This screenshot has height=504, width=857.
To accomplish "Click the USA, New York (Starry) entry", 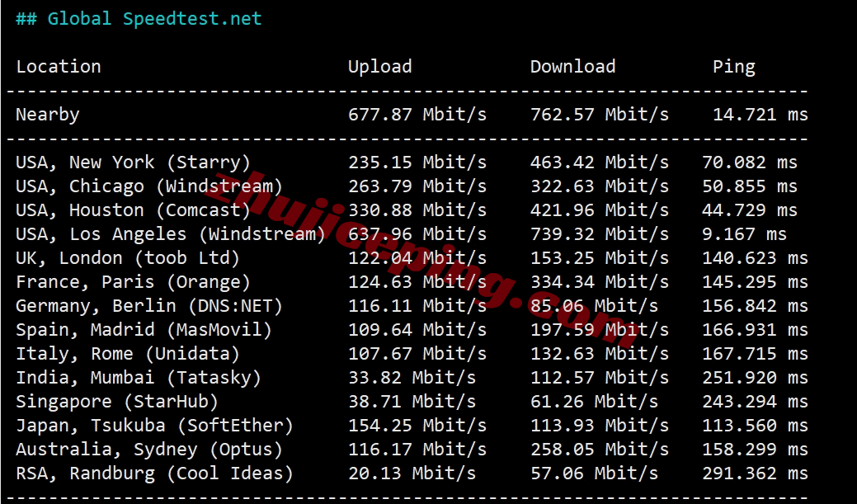I will [x=133, y=163].
